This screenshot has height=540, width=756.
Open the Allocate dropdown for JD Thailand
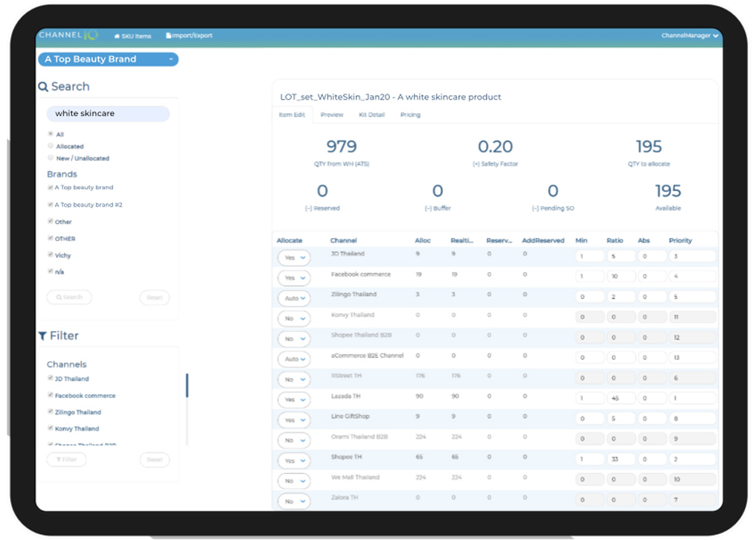(295, 257)
